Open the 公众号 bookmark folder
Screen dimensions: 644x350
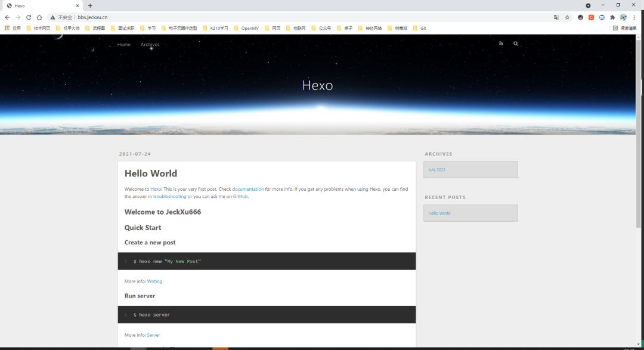coord(321,29)
